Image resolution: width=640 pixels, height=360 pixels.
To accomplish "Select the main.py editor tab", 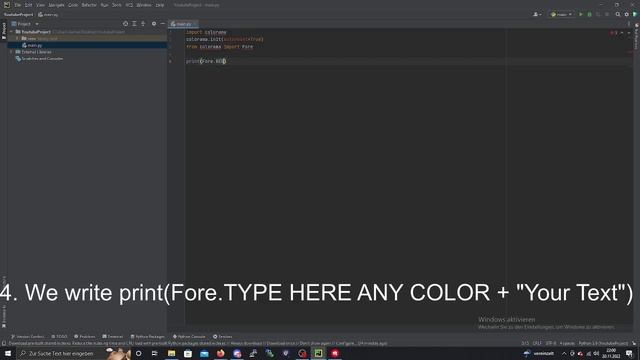I will point(183,24).
